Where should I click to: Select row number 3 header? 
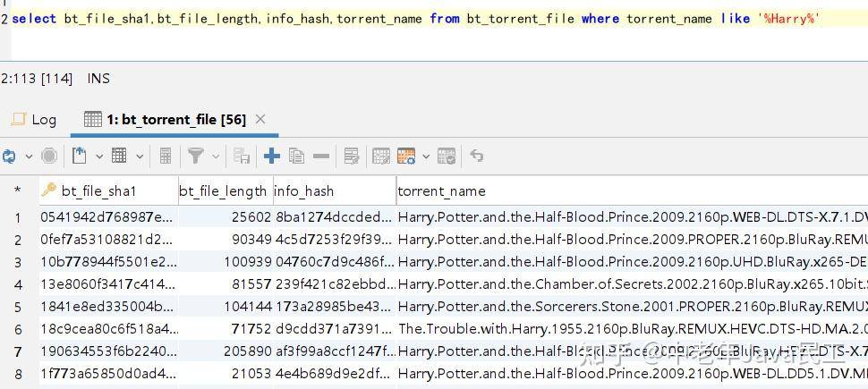tap(18, 262)
